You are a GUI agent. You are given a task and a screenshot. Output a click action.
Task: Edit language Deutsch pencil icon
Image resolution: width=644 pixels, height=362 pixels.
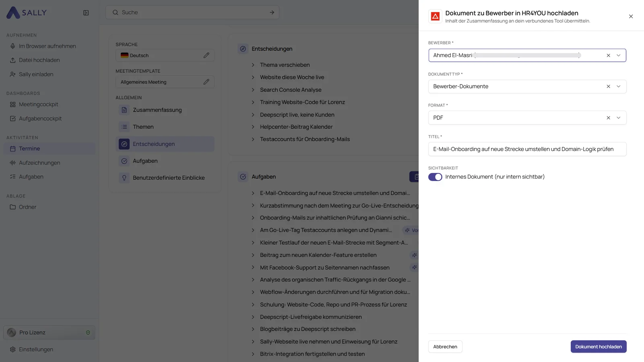(206, 56)
